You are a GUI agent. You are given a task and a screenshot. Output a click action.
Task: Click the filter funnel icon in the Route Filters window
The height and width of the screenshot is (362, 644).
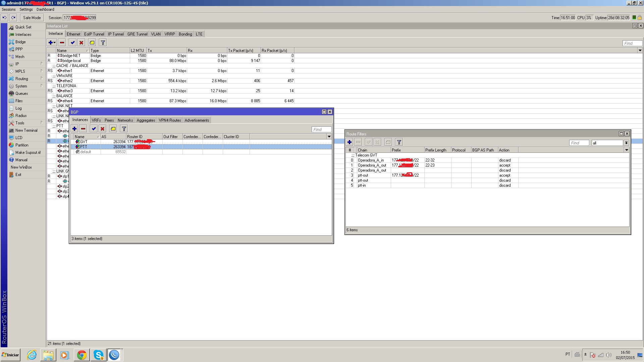[399, 142]
